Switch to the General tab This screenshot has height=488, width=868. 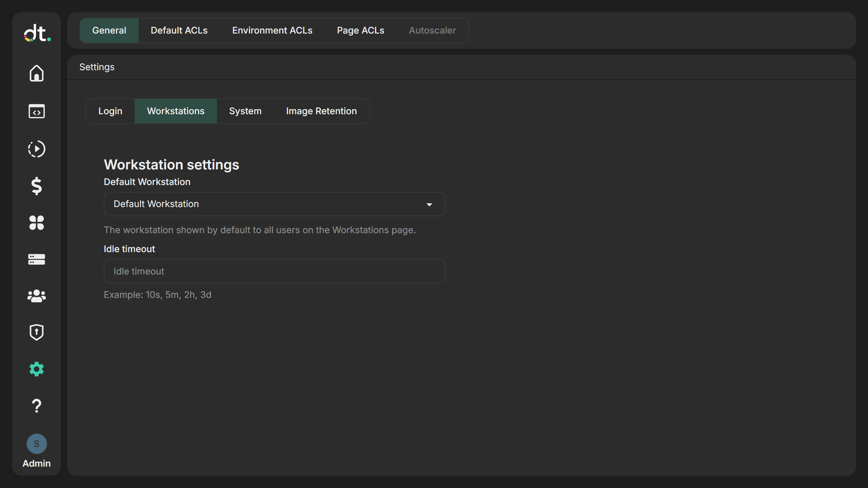(x=109, y=30)
